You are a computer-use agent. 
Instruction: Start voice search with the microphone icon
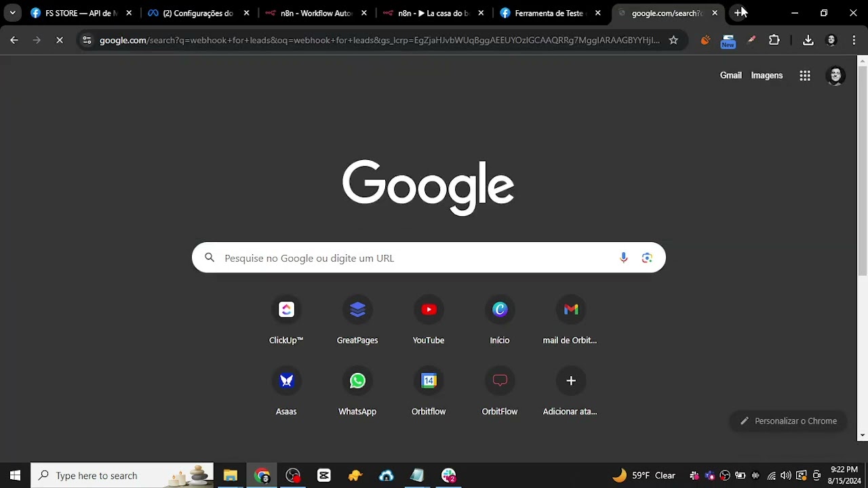point(623,258)
